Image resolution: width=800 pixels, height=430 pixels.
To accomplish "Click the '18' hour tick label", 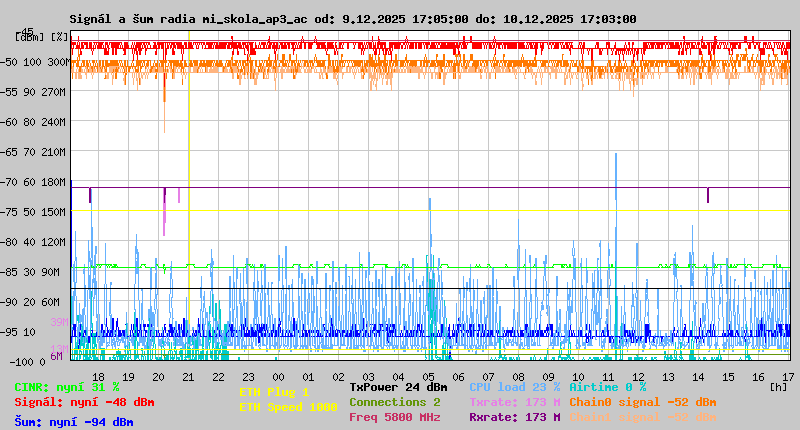I will 98,377.
